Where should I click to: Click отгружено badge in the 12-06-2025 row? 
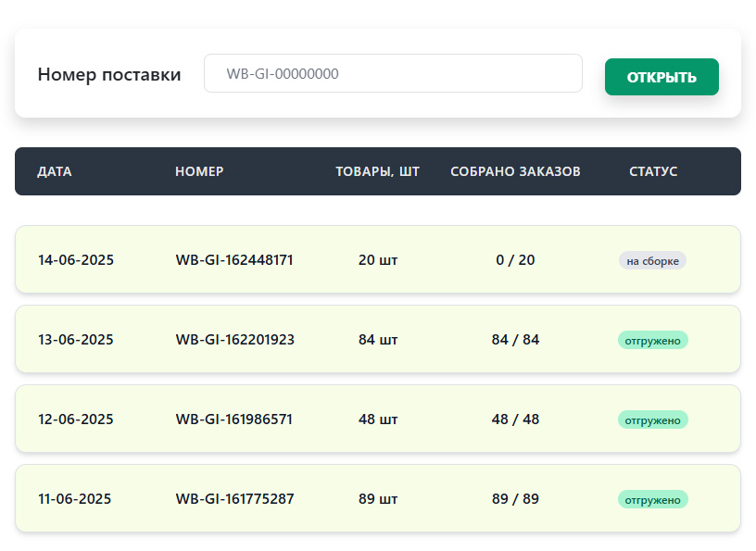(653, 420)
